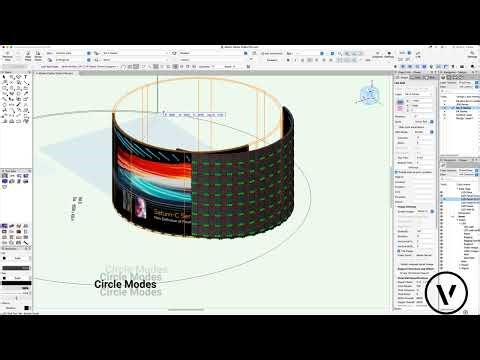Toggle the Tile checkbox in Object Info
The width and height of the screenshot is (480, 360).
point(399,251)
